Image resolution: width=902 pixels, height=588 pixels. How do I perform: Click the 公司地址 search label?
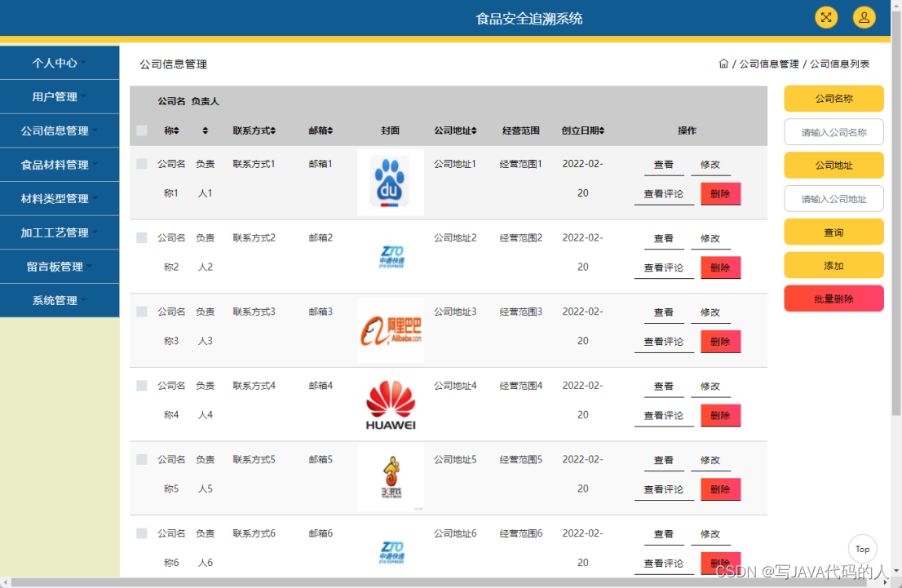833,165
